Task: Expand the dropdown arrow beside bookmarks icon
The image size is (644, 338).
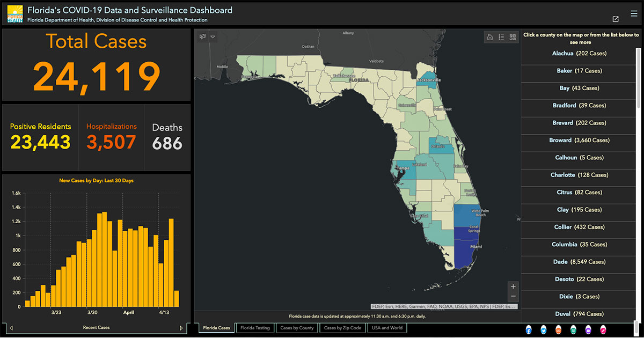Action: (213, 37)
